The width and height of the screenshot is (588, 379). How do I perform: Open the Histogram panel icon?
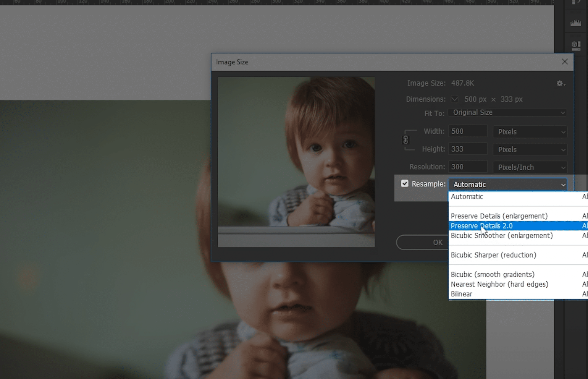point(576,23)
